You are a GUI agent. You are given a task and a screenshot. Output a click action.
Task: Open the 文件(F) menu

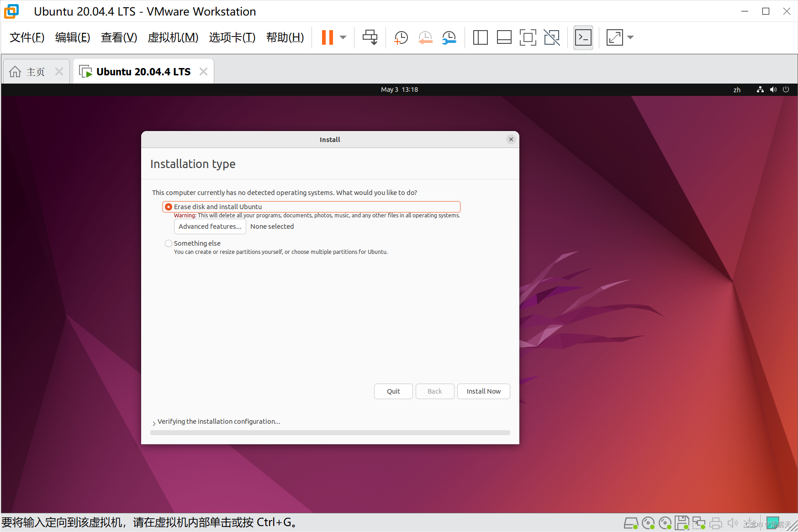[27, 37]
